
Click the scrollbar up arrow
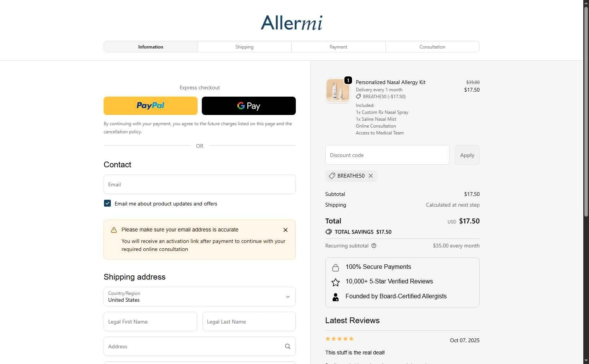click(x=586, y=3)
